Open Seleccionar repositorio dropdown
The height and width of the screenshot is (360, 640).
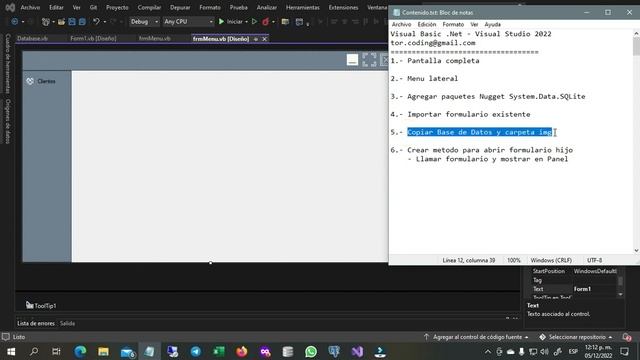[x=576, y=337]
